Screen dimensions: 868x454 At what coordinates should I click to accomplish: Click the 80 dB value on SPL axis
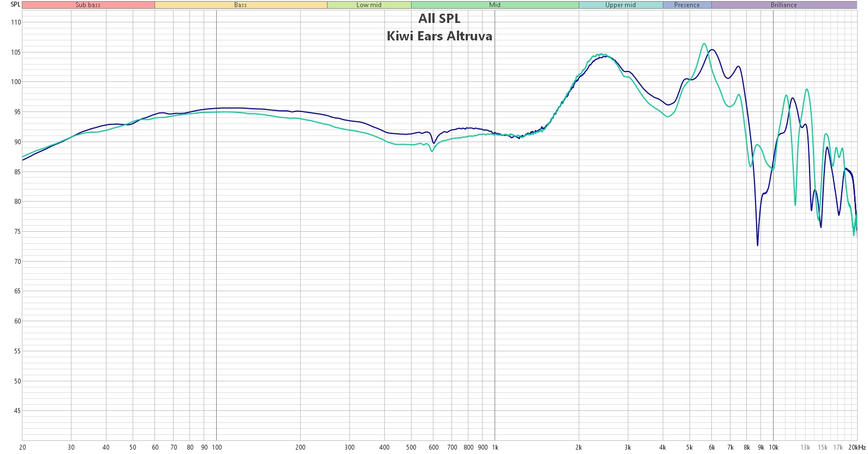coord(17,202)
